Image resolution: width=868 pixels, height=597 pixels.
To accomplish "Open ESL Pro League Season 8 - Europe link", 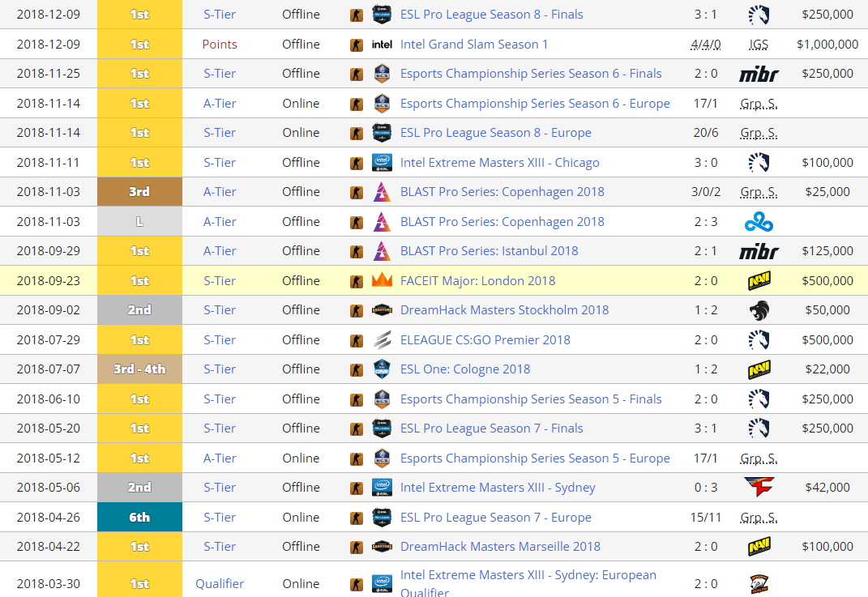I will 495,133.
